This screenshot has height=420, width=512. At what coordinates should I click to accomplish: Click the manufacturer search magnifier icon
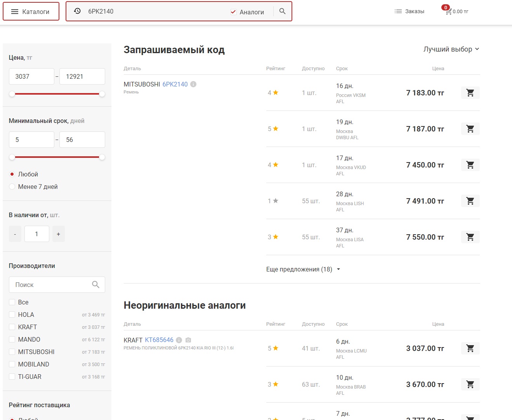(x=96, y=285)
